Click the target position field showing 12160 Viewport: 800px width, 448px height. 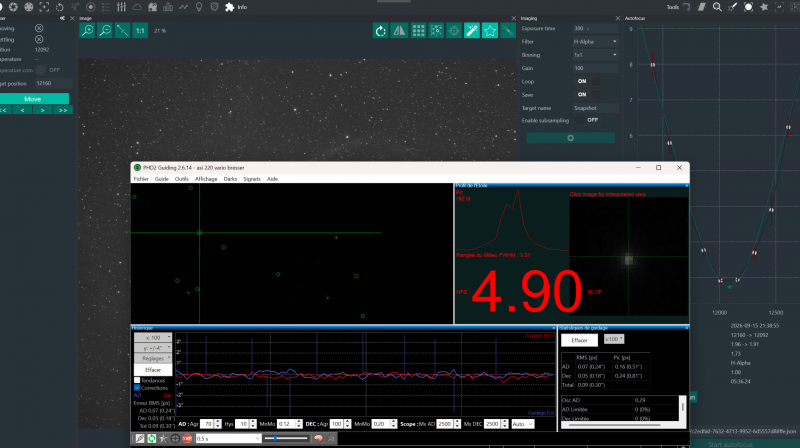[53, 83]
